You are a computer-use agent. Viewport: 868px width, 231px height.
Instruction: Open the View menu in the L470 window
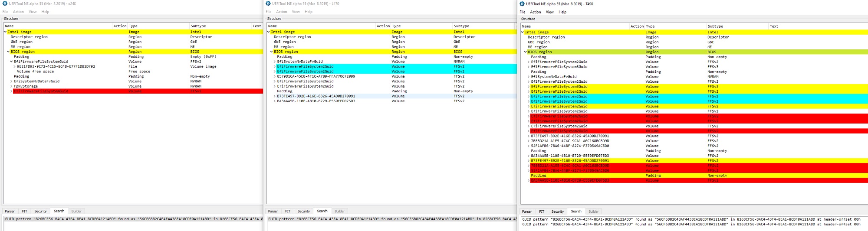[x=296, y=12]
